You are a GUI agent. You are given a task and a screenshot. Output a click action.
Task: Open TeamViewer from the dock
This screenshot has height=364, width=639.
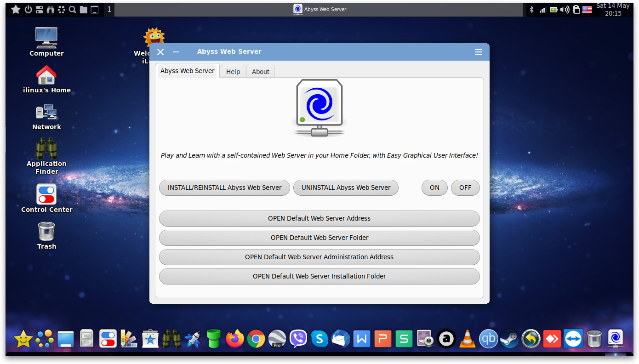(573, 339)
